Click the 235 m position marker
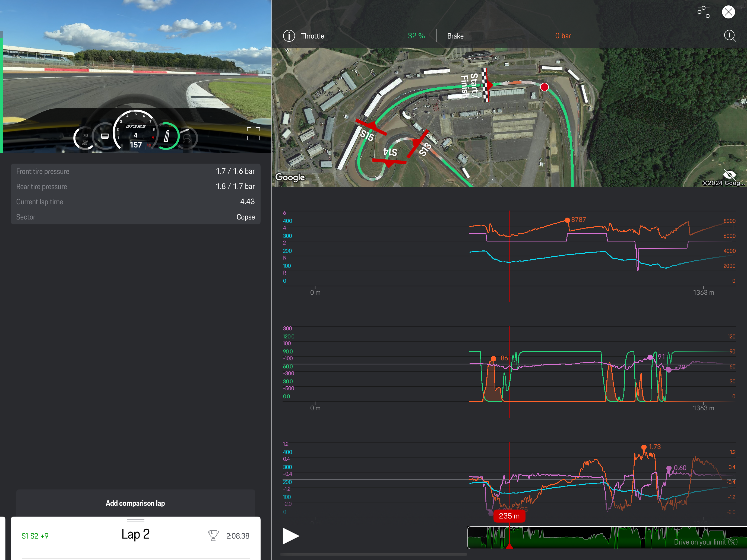Image resolution: width=747 pixels, height=560 pixels. click(509, 516)
